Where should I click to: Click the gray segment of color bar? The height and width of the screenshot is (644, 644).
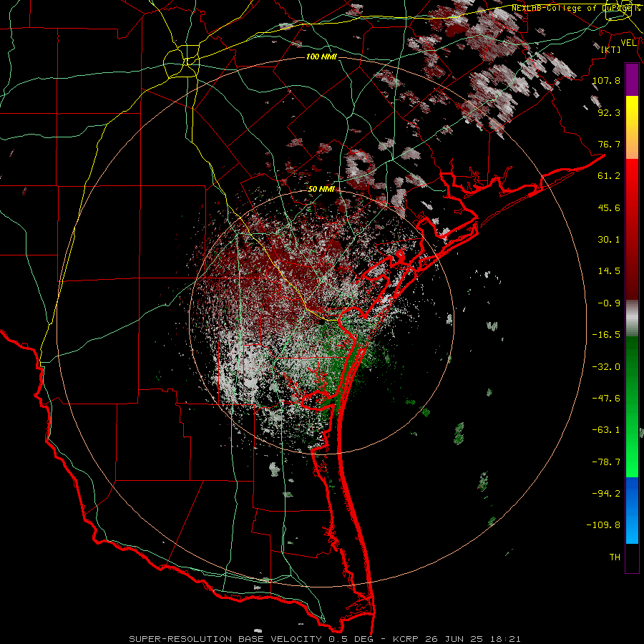click(x=632, y=317)
